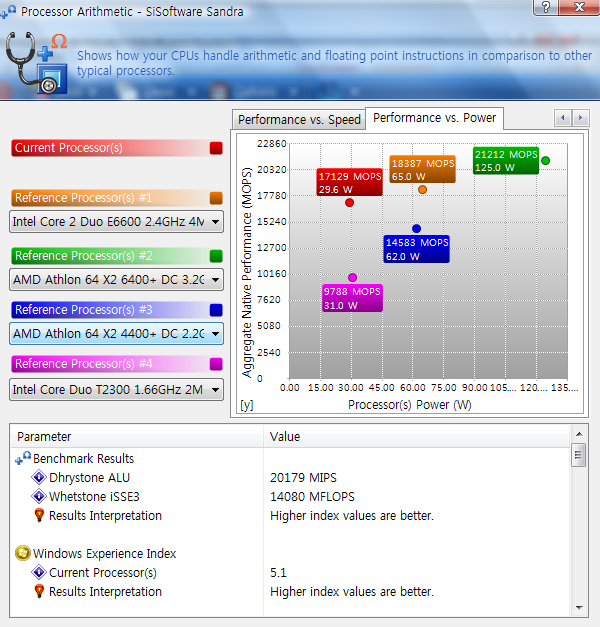Click the lightbulb icon under Benchmark Results
This screenshot has height=627, width=600.
click(x=39, y=515)
